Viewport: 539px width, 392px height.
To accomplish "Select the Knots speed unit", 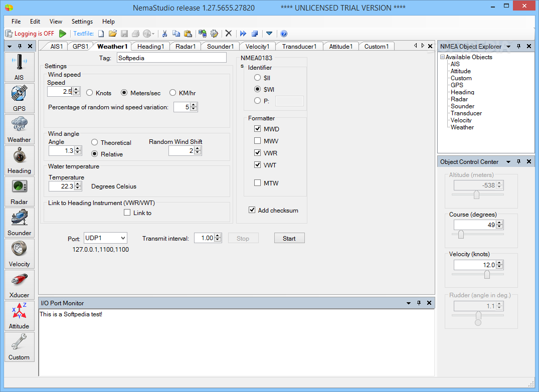I will (99, 93).
